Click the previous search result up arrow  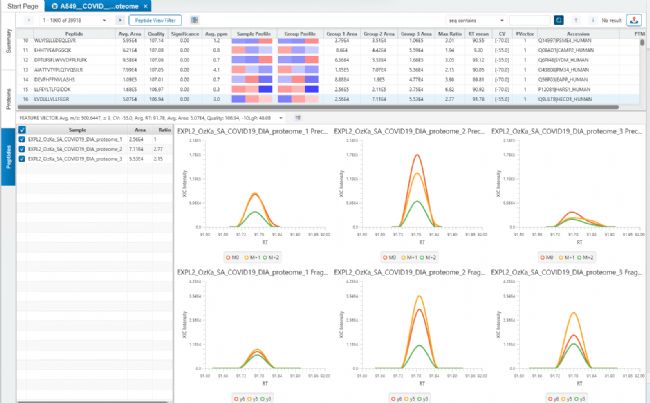tap(576, 20)
